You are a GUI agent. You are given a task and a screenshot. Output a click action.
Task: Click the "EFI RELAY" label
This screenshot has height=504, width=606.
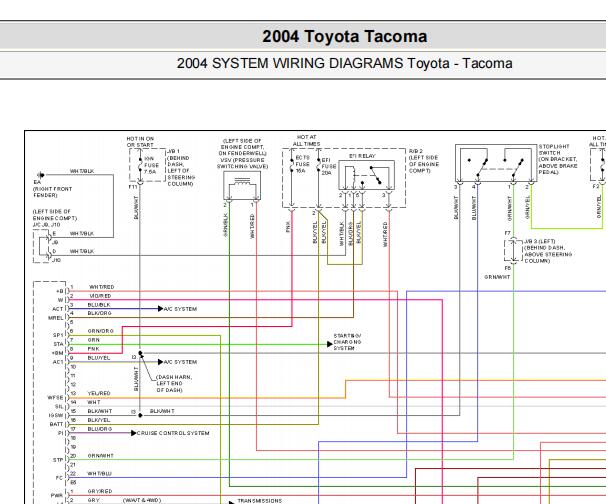pos(362,156)
